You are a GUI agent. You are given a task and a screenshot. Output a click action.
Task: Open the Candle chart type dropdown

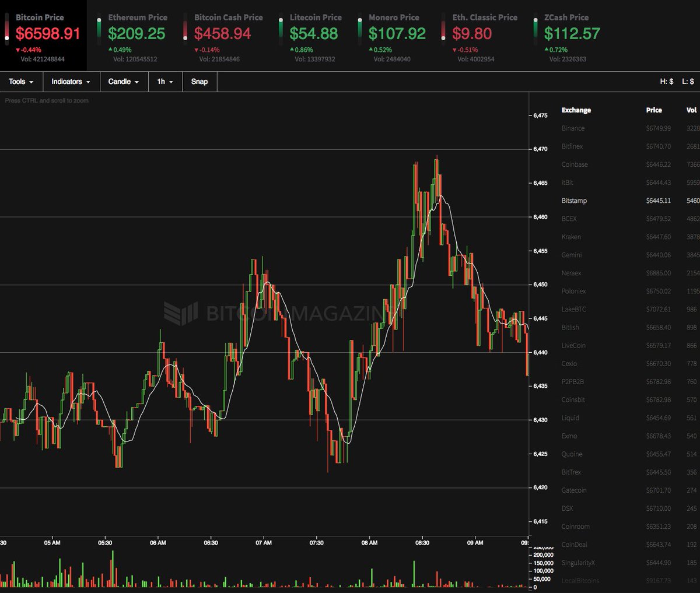pyautogui.click(x=124, y=82)
